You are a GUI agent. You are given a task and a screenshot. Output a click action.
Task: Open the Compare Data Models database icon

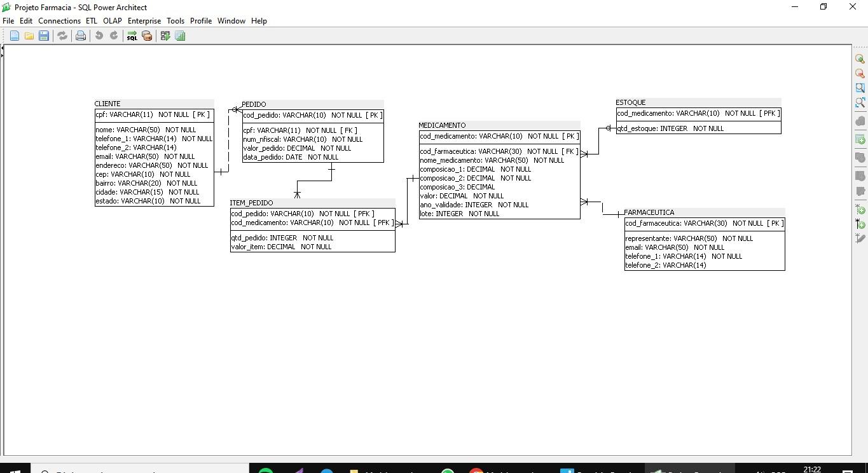[147, 36]
